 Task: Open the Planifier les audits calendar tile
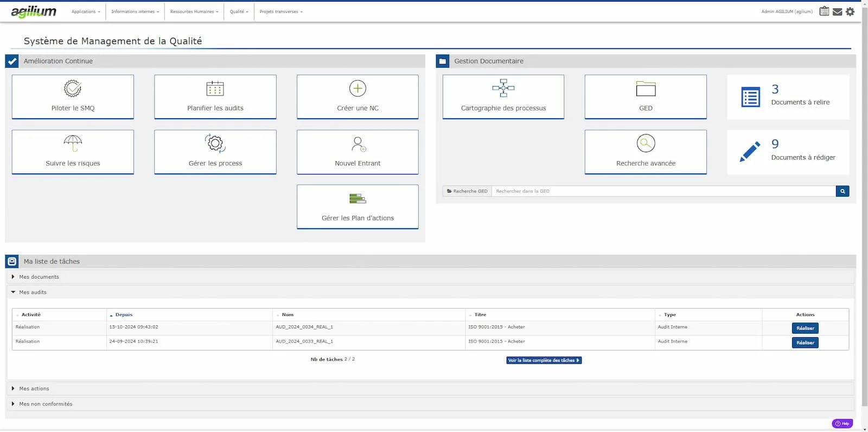pos(215,96)
